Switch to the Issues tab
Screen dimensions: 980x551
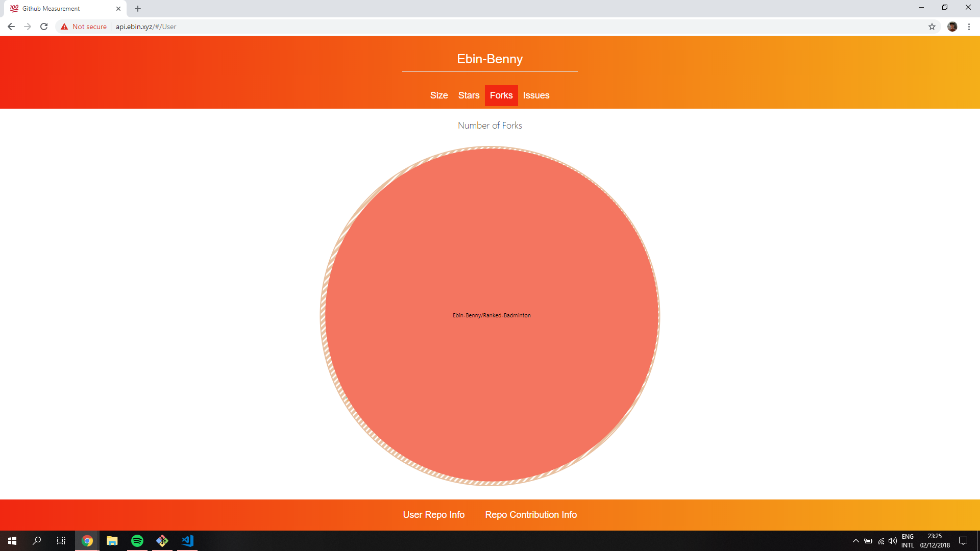536,95
